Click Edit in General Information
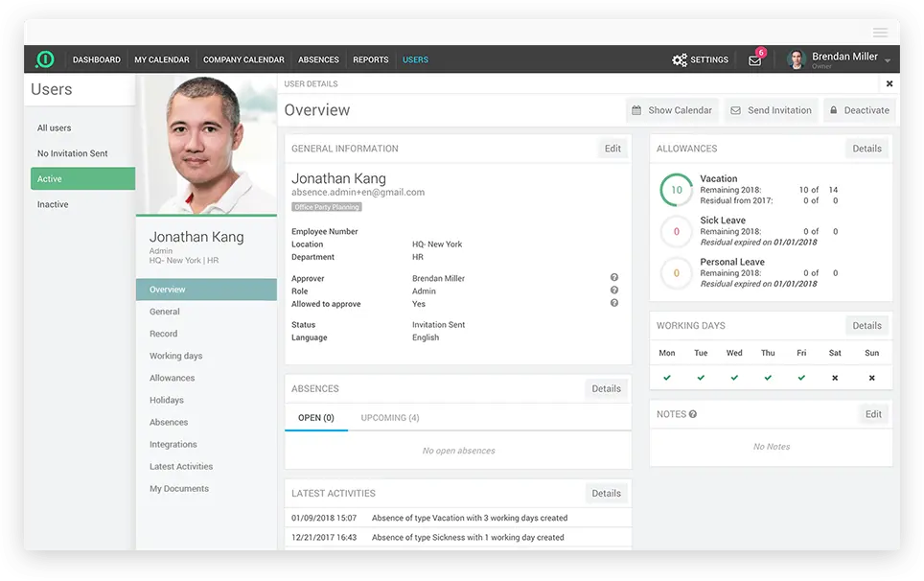924x581 pixels. coord(612,149)
